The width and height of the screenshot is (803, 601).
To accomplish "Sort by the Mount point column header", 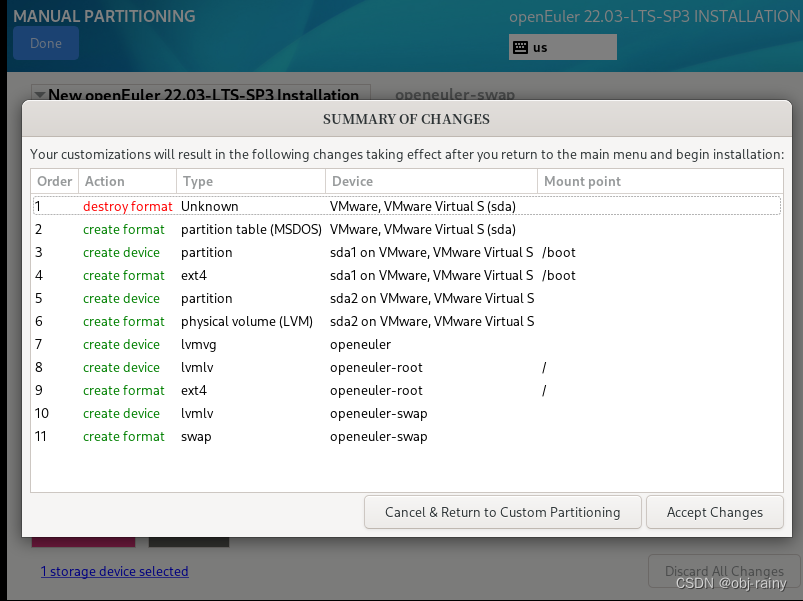I will click(660, 181).
